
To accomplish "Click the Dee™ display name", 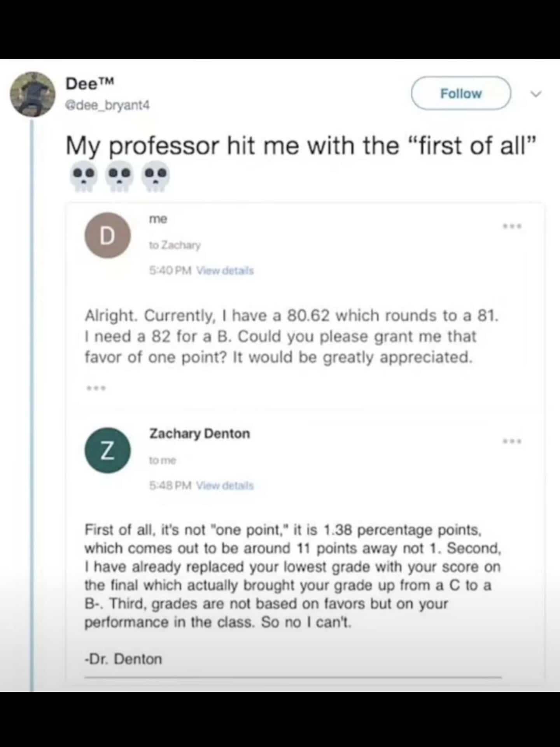I will pos(90,83).
